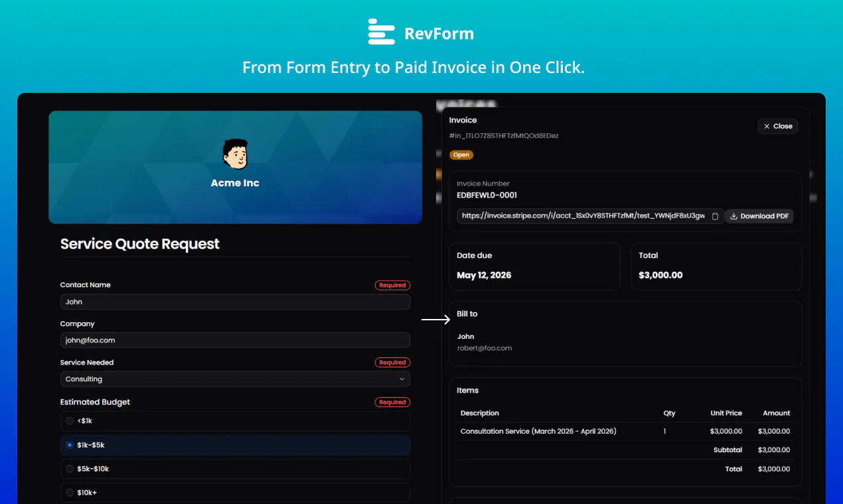Click the due date May 12, 2026

click(484, 275)
